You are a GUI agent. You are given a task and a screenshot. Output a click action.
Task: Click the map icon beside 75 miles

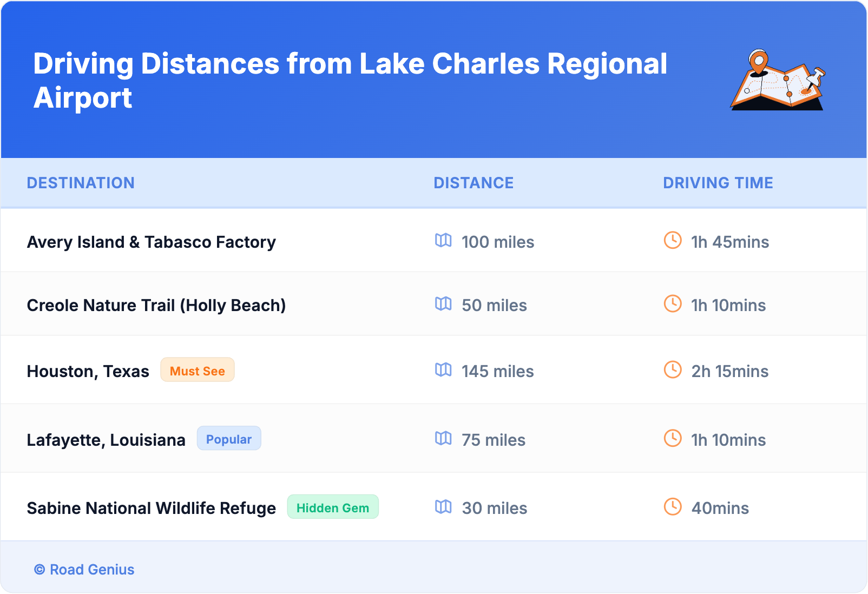(443, 438)
